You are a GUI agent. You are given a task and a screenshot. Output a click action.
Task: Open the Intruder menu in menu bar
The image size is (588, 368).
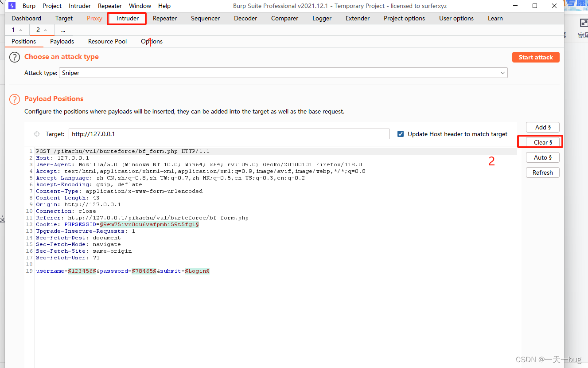pyautogui.click(x=80, y=6)
